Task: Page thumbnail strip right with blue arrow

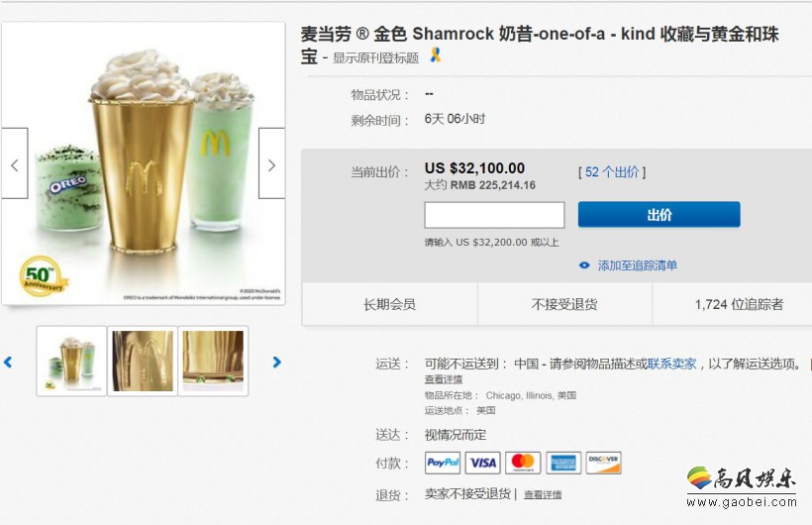Action: (277, 362)
